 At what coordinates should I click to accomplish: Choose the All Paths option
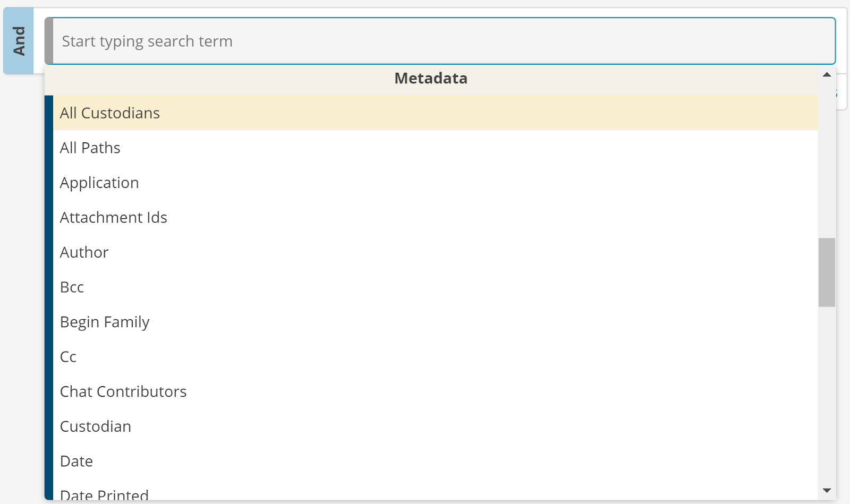[x=435, y=148]
